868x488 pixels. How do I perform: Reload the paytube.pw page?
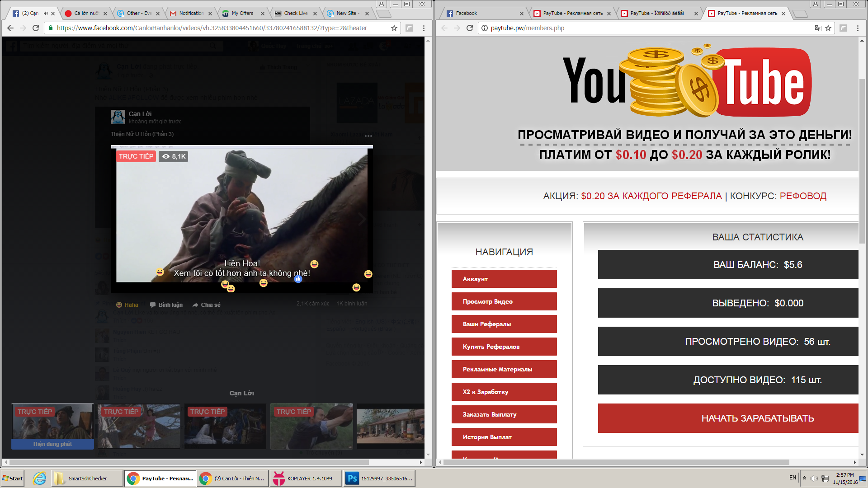(470, 28)
